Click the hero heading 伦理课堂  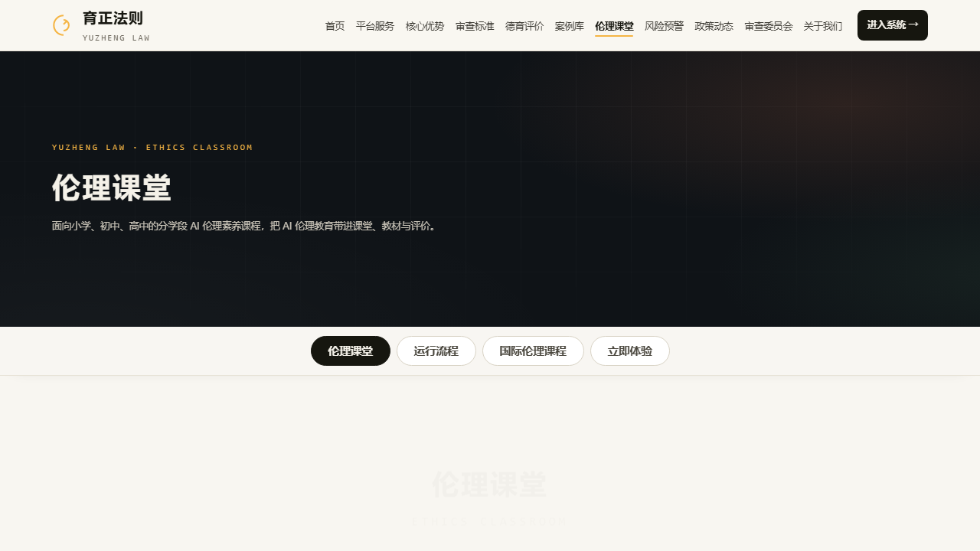click(112, 187)
